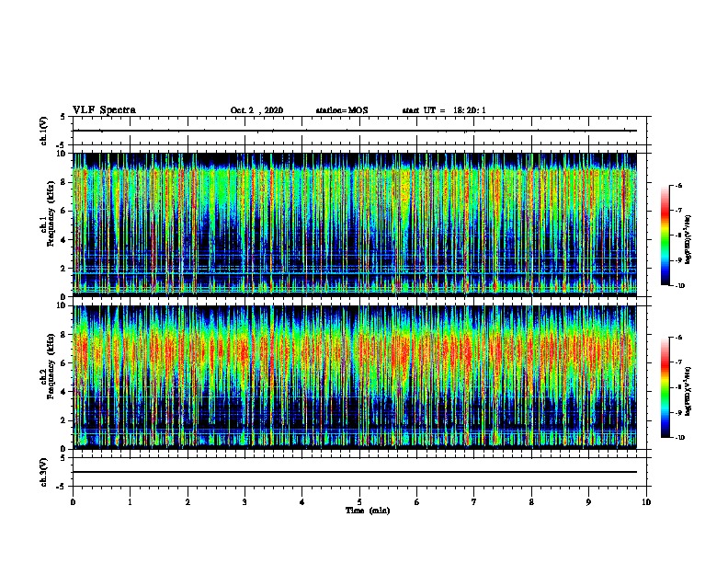Click the "8" kHz tick of ch.2 frequency axis
Viewport: 728px width, 563px height.
64,335
